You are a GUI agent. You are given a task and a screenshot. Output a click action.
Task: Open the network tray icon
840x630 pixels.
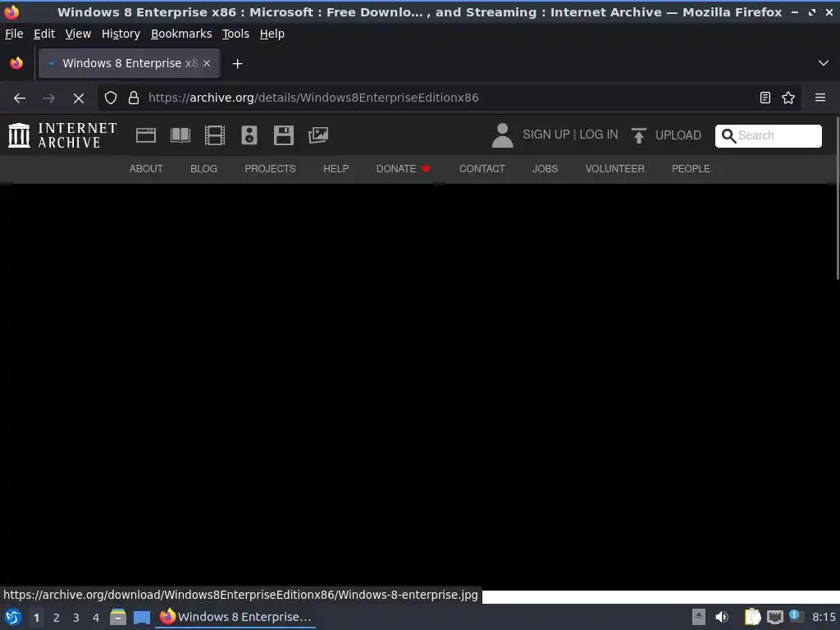pos(774,617)
